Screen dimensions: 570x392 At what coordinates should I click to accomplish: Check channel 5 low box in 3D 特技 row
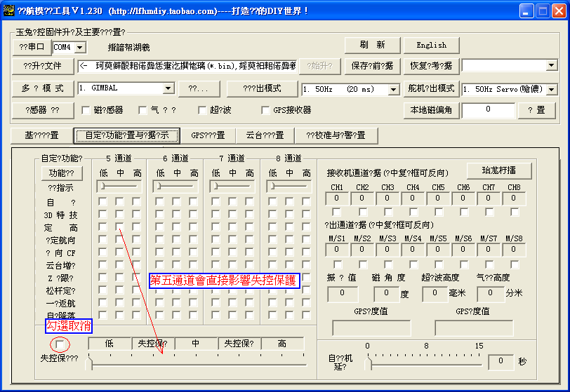click(x=103, y=215)
